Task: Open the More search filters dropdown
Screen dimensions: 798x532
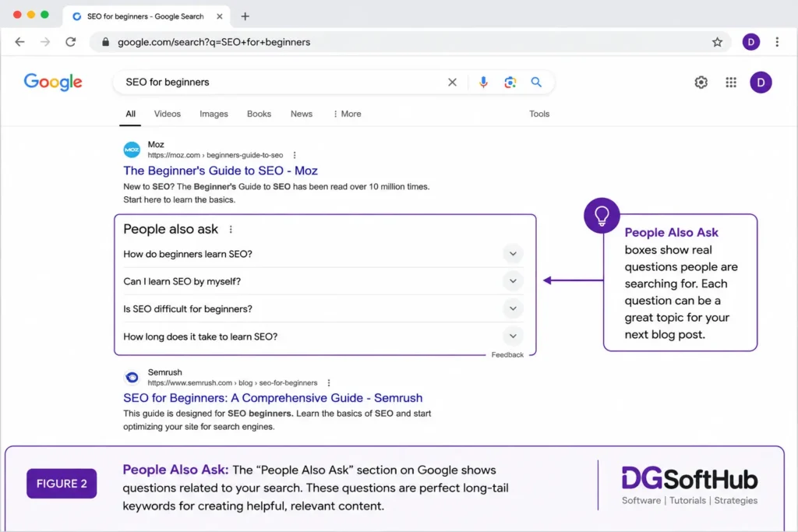Action: point(347,114)
